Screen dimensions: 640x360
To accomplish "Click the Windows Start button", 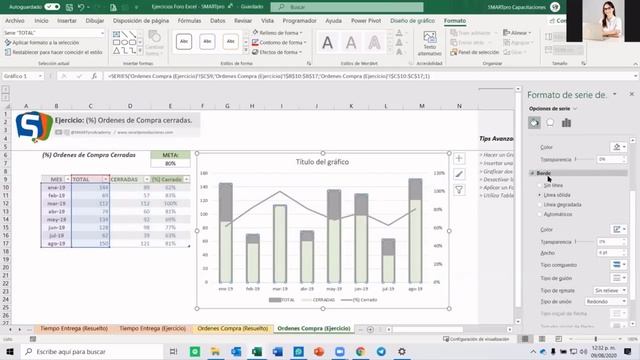I will (10, 351).
